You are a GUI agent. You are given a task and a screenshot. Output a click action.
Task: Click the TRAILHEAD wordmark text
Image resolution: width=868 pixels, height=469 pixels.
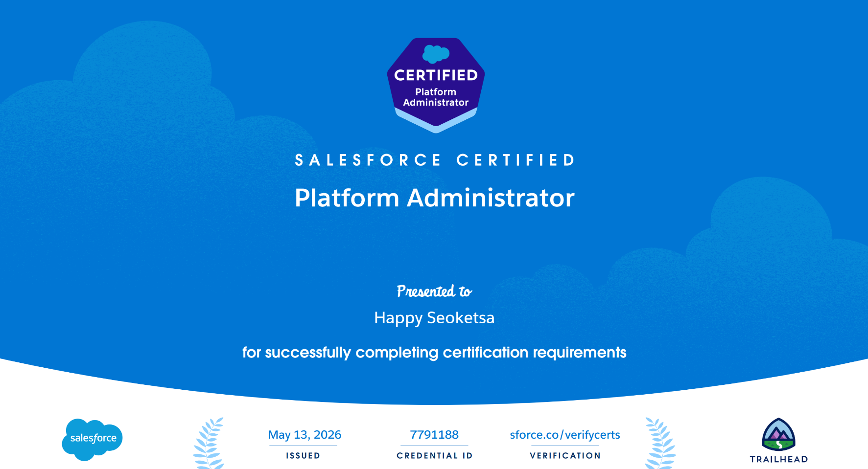[778, 459]
